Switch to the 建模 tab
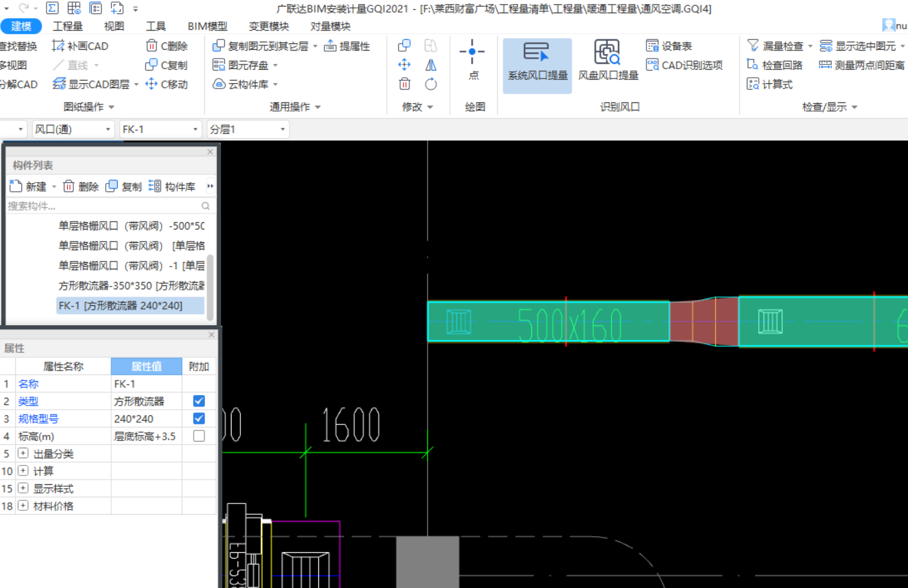 point(21,27)
